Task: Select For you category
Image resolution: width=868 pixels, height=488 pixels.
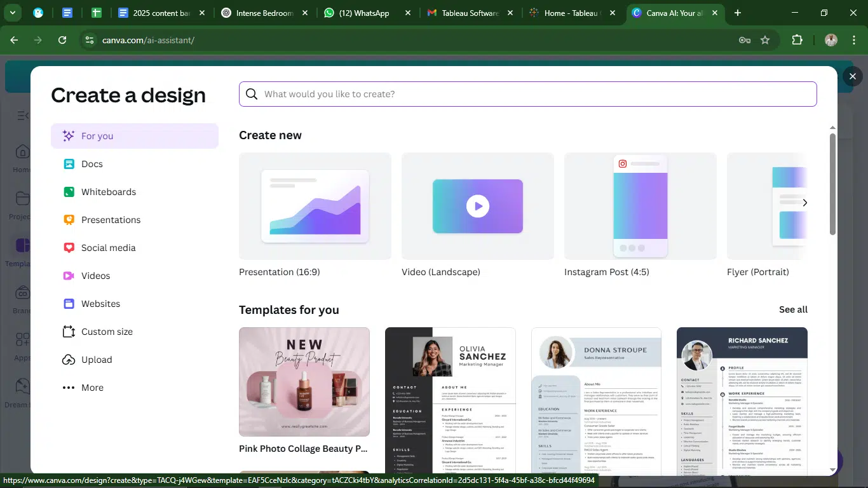Action: click(135, 136)
